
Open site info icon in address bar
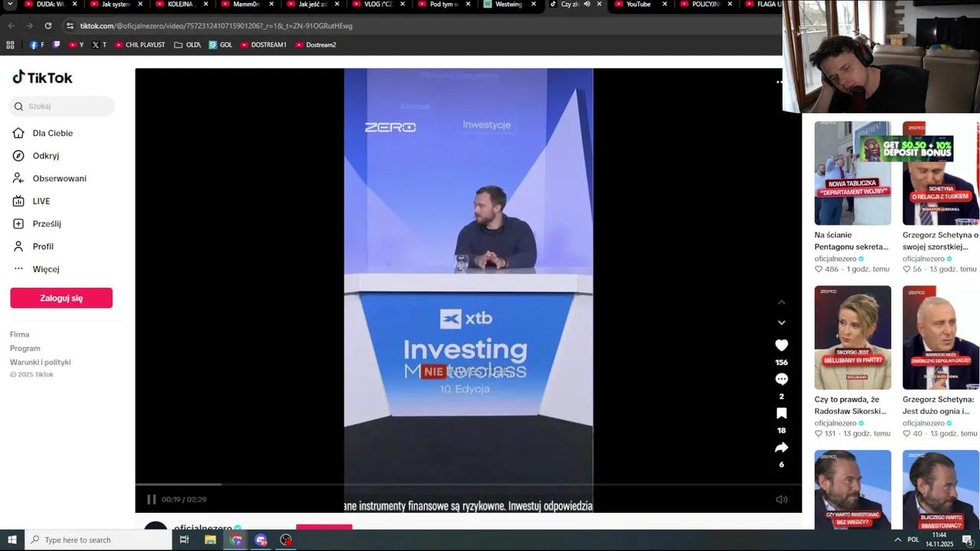coord(70,26)
